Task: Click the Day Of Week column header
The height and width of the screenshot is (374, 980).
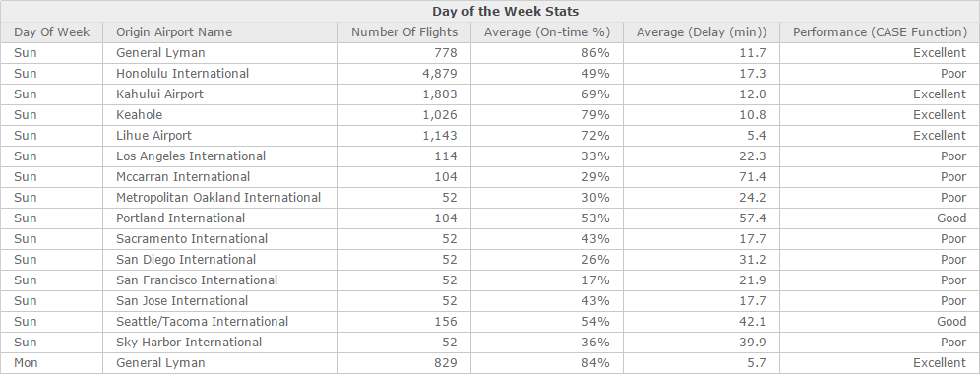Action: pos(52,32)
